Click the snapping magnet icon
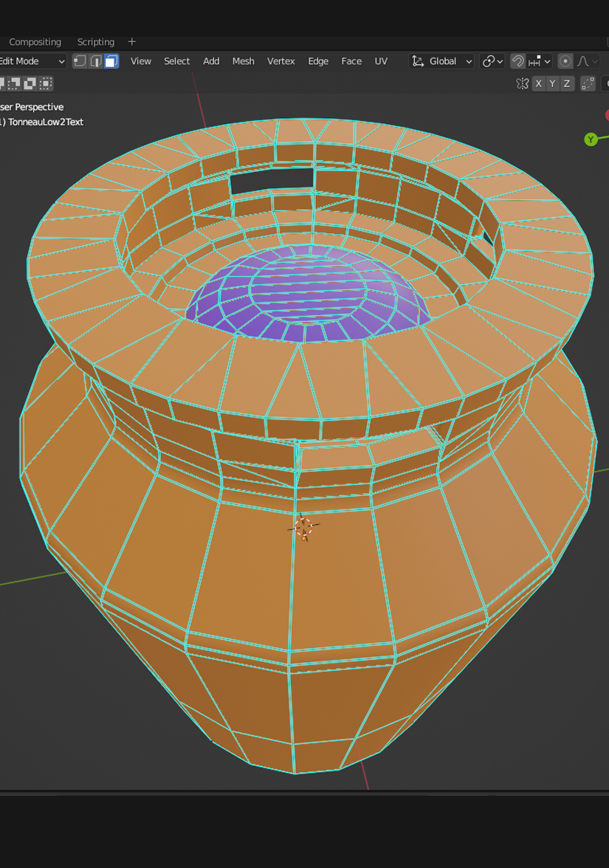The height and width of the screenshot is (868, 609). pyautogui.click(x=518, y=61)
